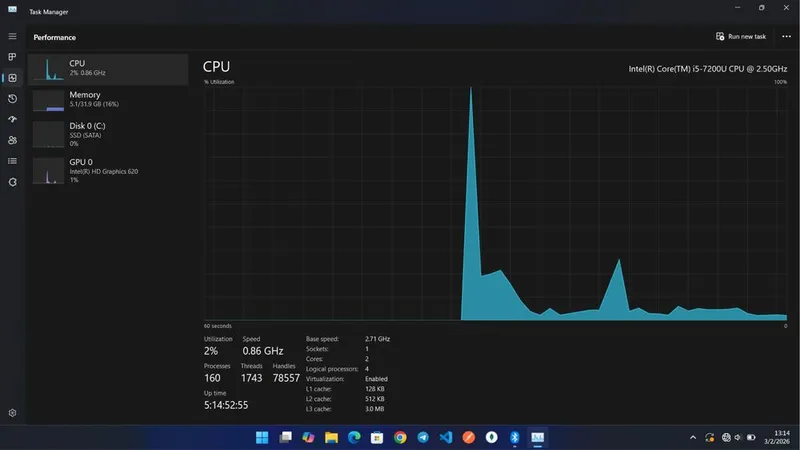Open the clock and date 13:14
The image size is (800, 450).
(777, 437)
